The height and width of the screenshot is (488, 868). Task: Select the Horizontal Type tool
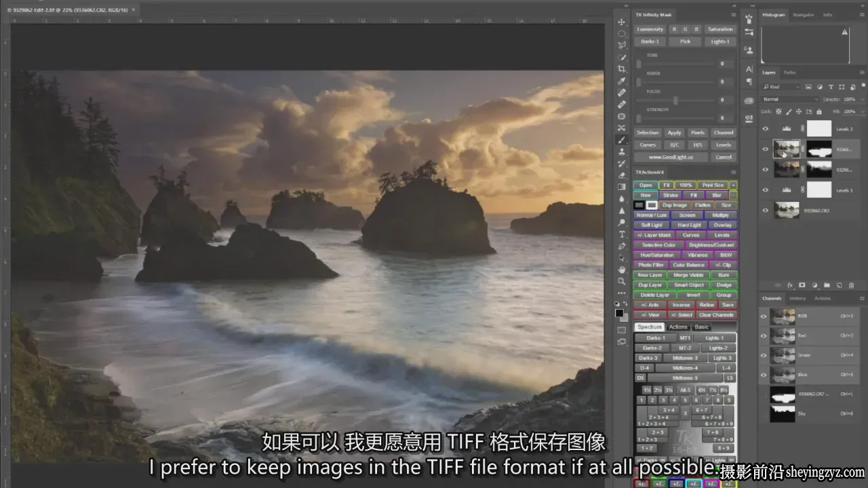pos(622,234)
